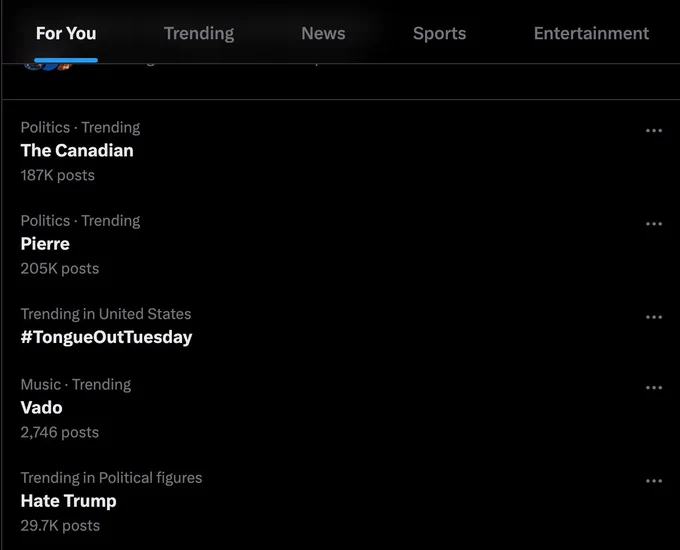Viewport: 680px width, 550px height.
Task: Click the 205K posts count
Action: pyautogui.click(x=60, y=268)
